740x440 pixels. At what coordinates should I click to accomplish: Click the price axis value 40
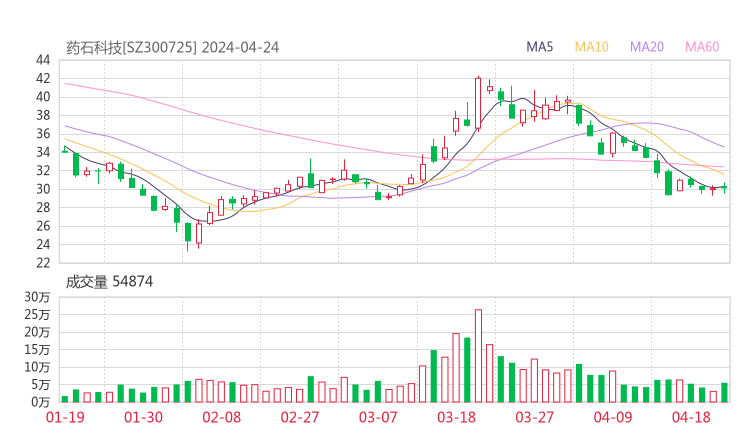click(x=43, y=97)
